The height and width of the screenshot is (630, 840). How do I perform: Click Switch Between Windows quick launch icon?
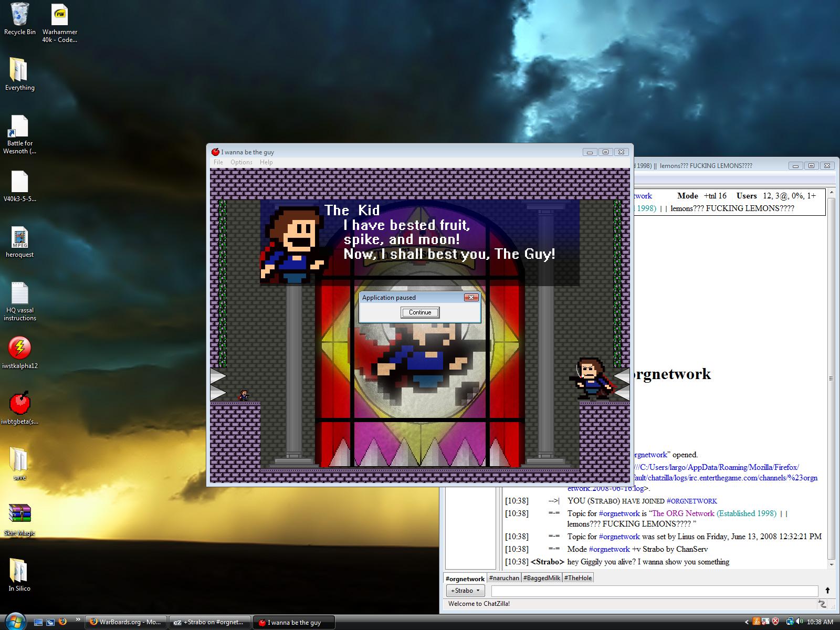click(50, 622)
